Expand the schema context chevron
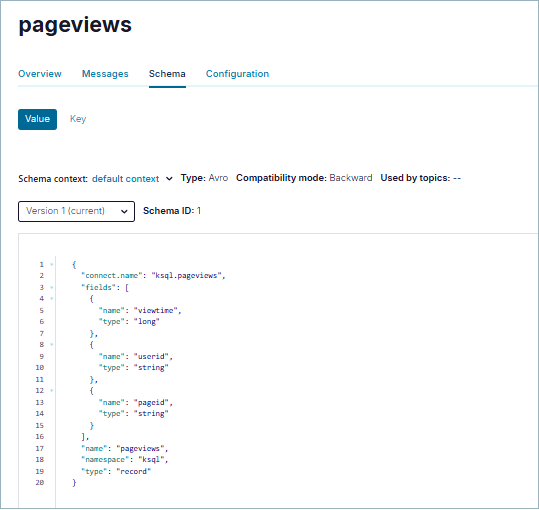 tap(169, 179)
